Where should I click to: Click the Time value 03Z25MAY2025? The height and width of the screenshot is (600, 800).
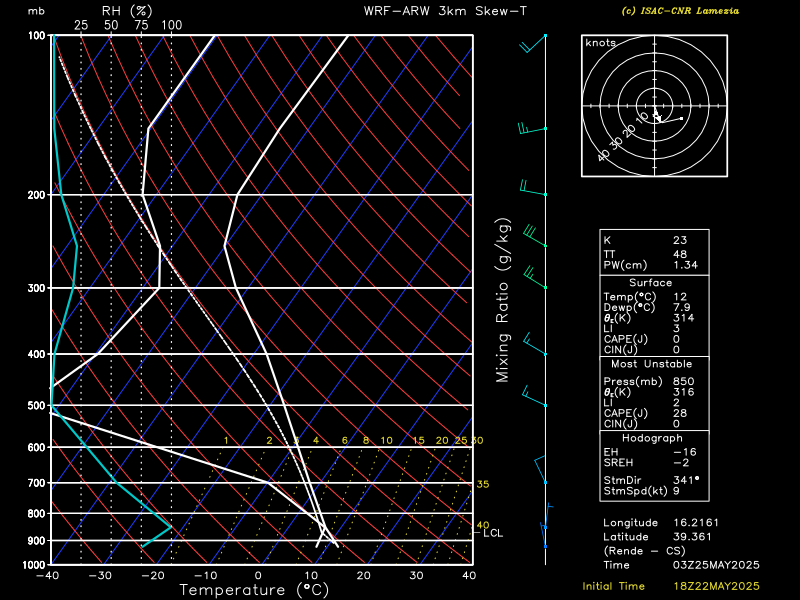pyautogui.click(x=716, y=565)
